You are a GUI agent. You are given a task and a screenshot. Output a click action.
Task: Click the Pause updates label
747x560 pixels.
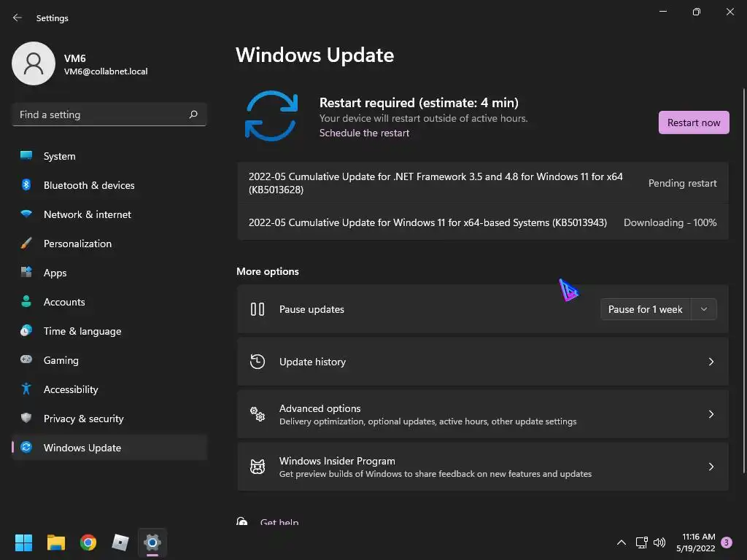pos(311,309)
